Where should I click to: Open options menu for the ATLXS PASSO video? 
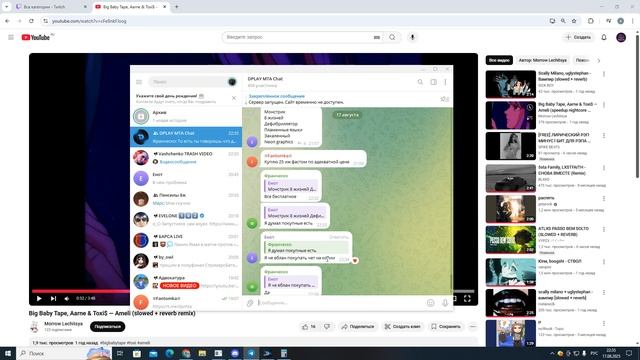604,229
